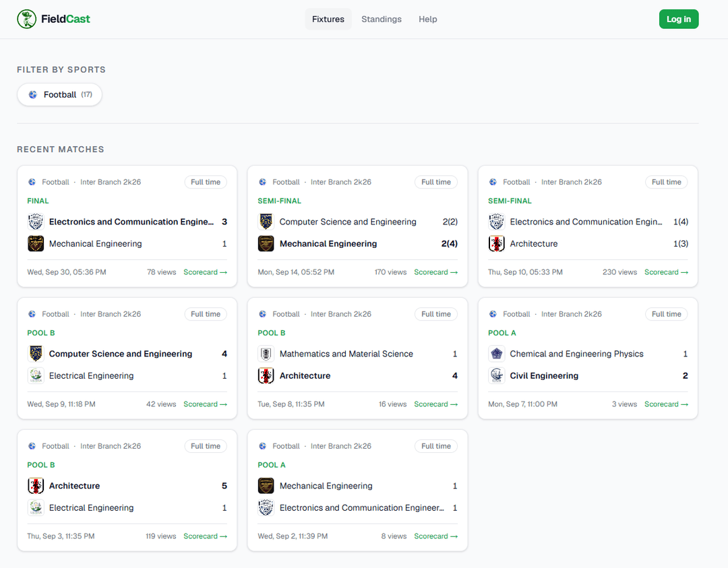Click Electronics and Communication crest in Sep 2 card
728x568 pixels.
point(266,507)
